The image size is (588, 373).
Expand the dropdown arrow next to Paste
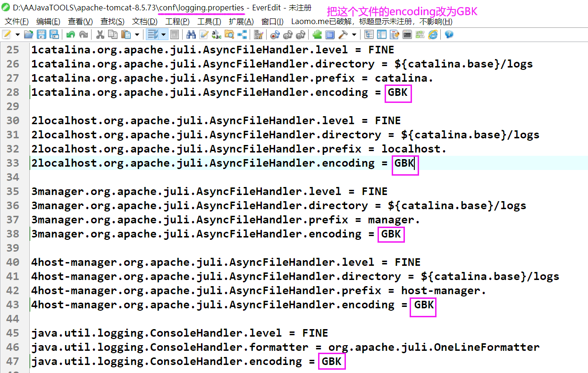coord(137,34)
